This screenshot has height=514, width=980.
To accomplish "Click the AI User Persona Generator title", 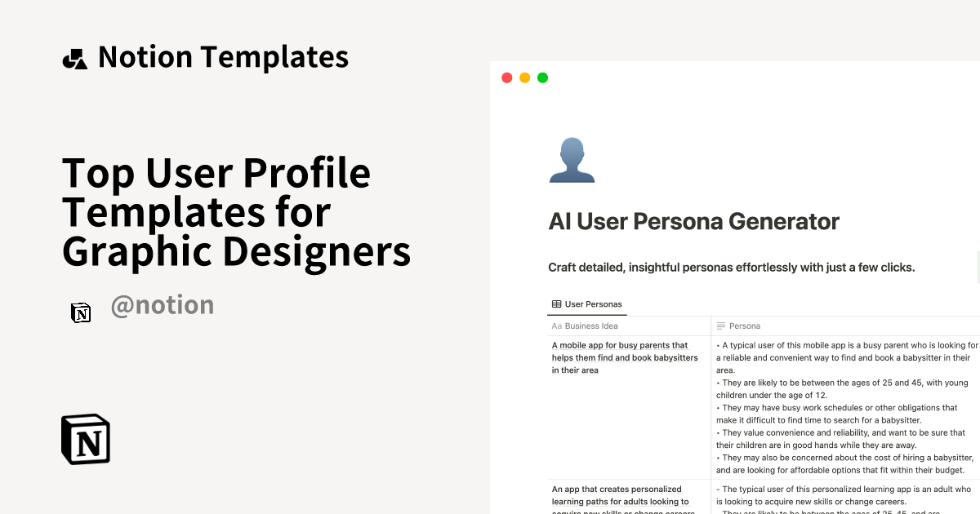I will [693, 221].
